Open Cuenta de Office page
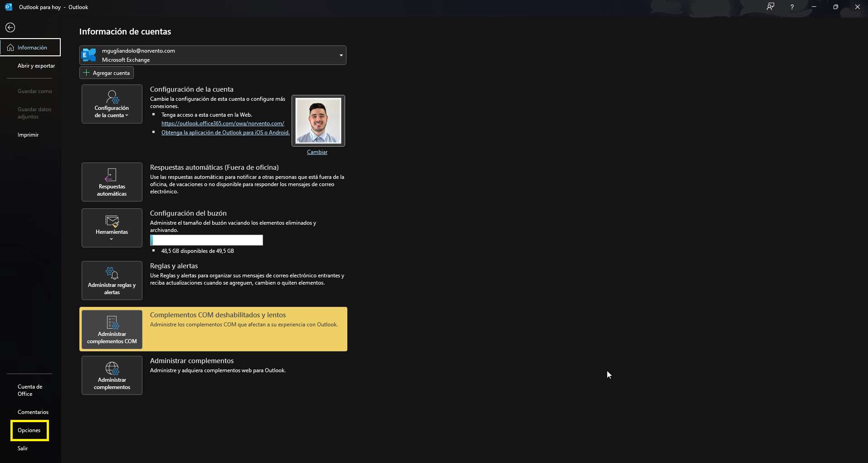Screen dimensions: 868x463 pos(30,390)
